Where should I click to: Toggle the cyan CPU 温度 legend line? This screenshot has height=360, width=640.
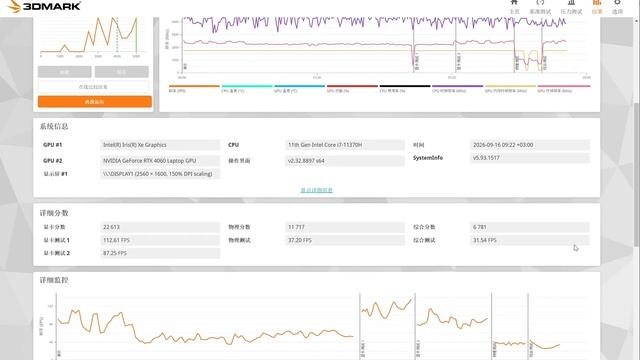[x=247, y=89]
